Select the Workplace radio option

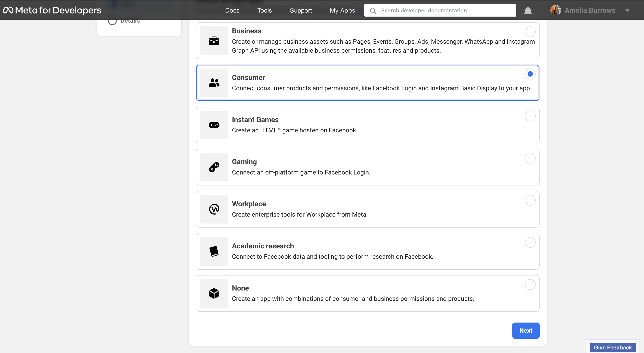(x=530, y=200)
